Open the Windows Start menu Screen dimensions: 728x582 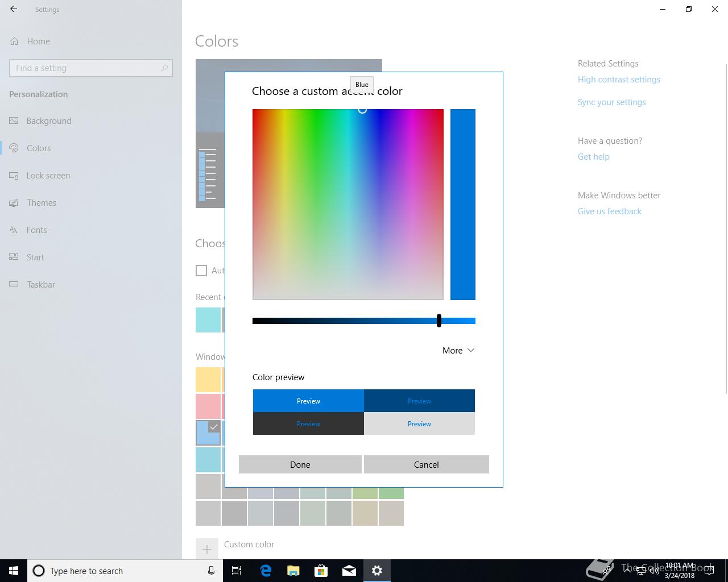coord(14,571)
